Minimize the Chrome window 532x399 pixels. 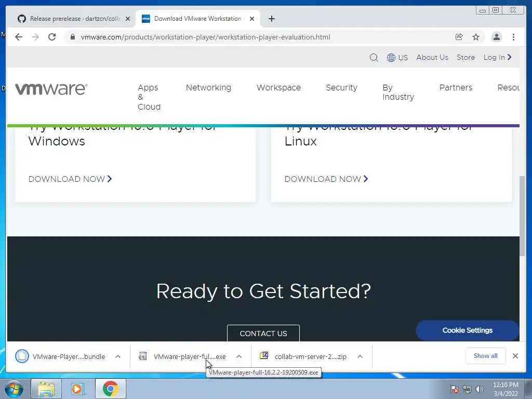(483, 10)
